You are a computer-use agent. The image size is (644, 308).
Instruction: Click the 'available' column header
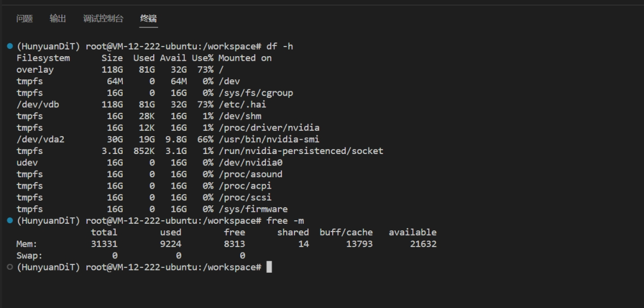(413, 232)
